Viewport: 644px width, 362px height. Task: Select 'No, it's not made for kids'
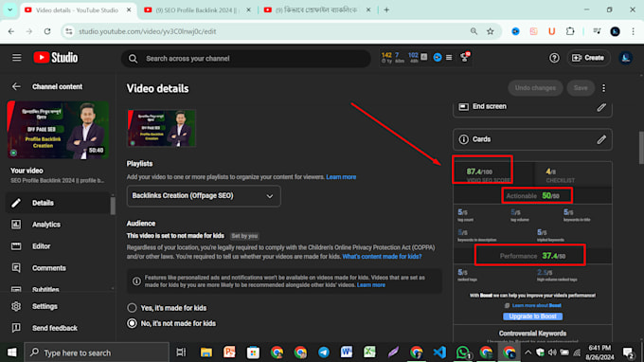132,323
